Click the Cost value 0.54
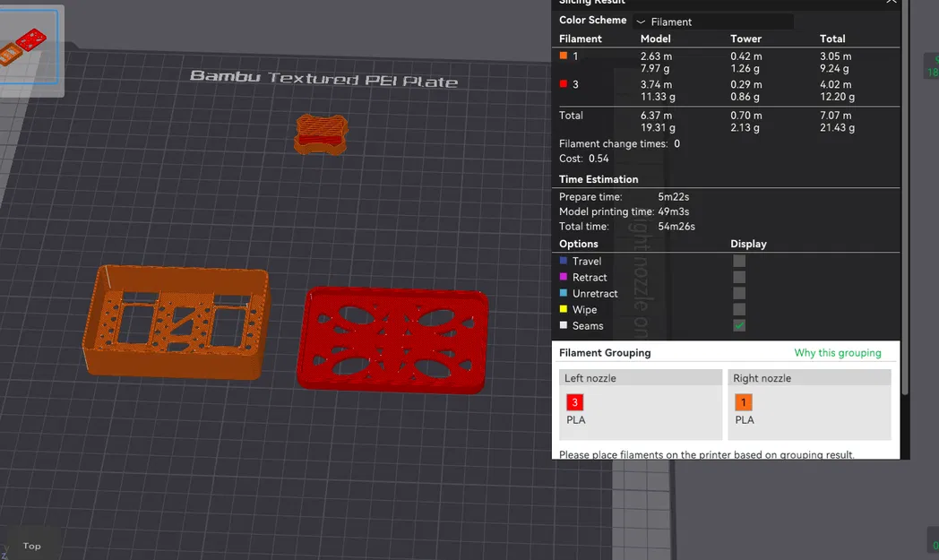 (599, 159)
